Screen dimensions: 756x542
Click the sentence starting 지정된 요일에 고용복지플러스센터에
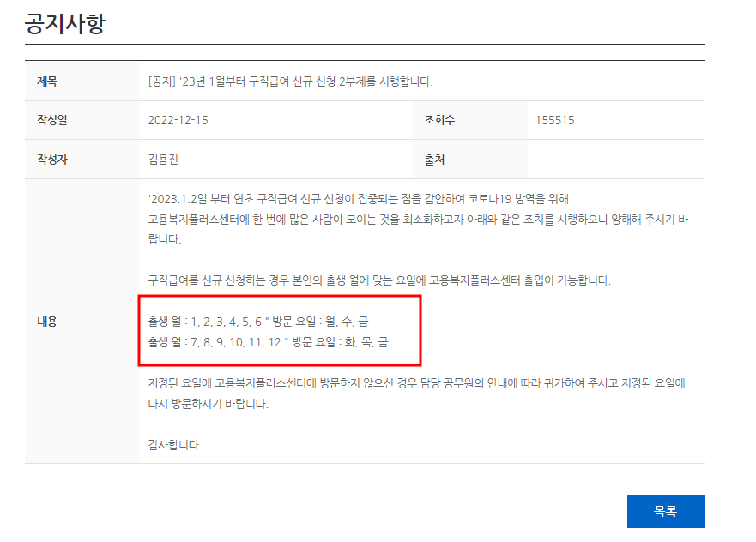(x=416, y=383)
